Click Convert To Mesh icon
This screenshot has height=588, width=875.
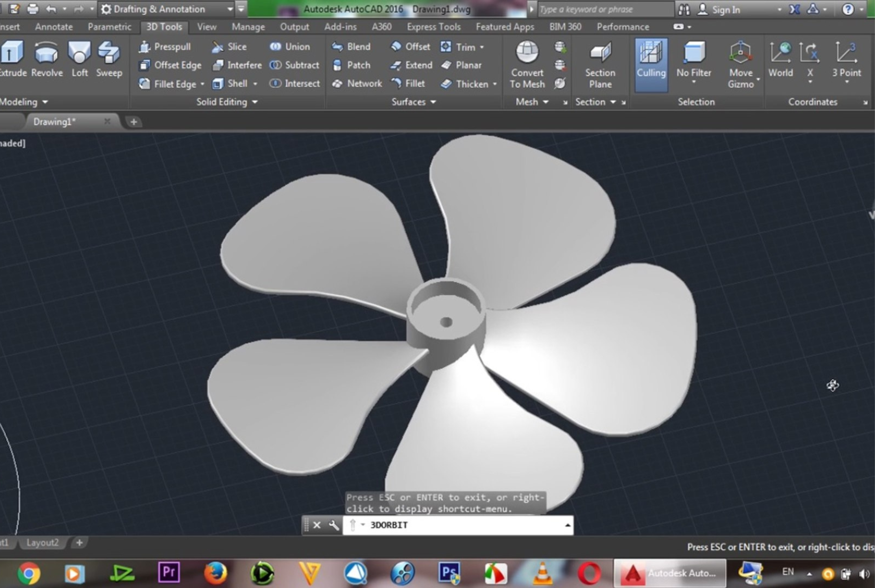coord(527,53)
